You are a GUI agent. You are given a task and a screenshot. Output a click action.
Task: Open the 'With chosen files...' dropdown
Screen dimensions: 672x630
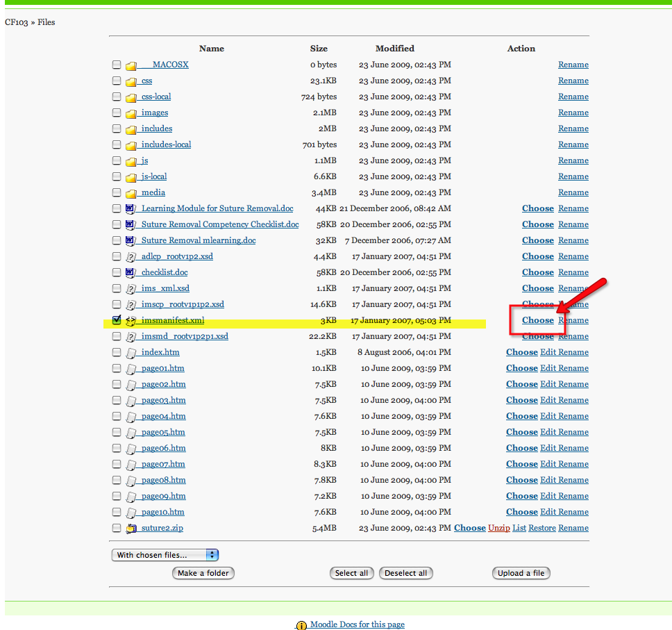[x=165, y=555]
